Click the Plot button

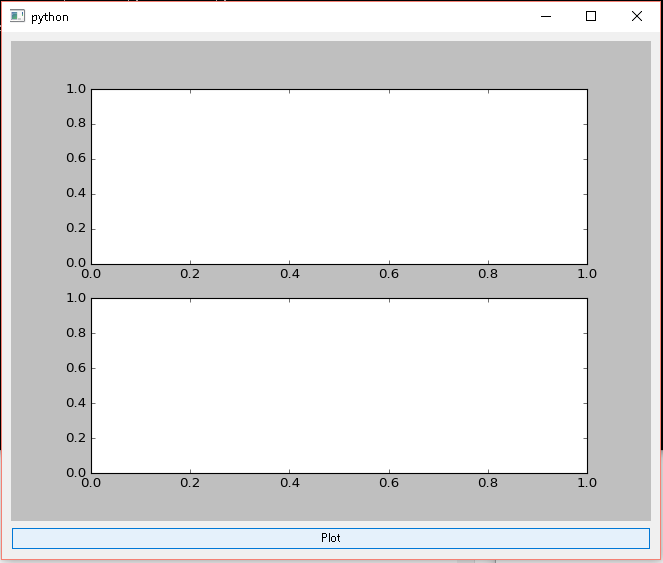pos(331,538)
